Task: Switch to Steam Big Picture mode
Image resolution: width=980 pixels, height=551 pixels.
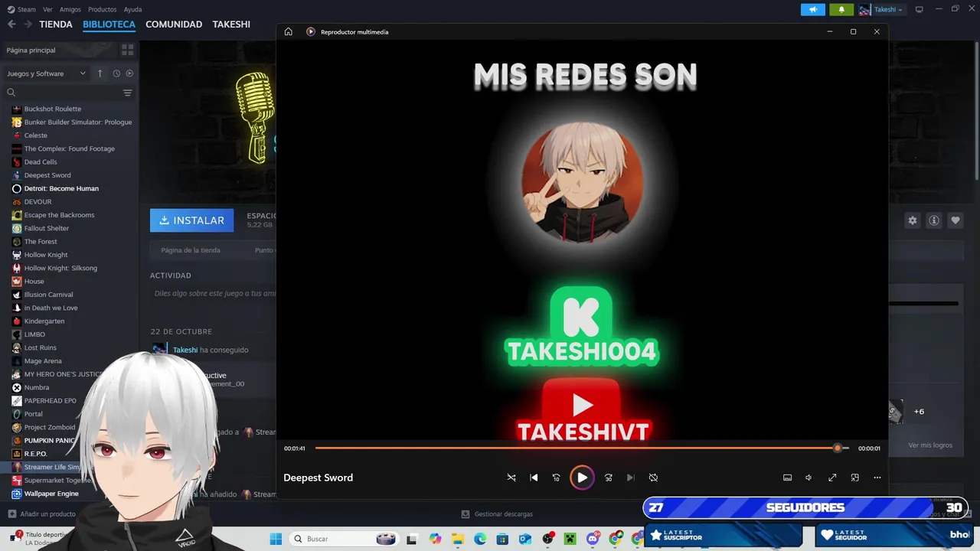Action: tap(920, 9)
